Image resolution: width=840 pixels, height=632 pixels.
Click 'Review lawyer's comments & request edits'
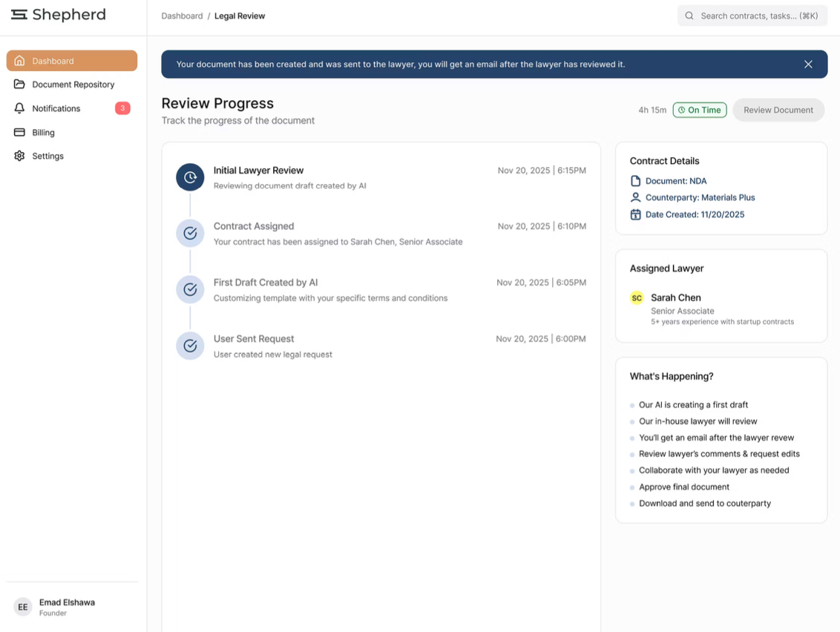(720, 454)
